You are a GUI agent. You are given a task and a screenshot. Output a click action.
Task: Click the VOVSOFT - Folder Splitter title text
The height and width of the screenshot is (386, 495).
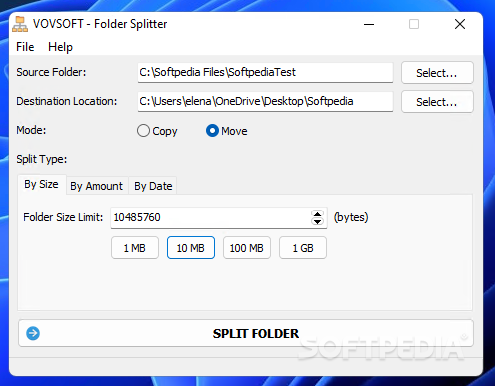(x=100, y=24)
